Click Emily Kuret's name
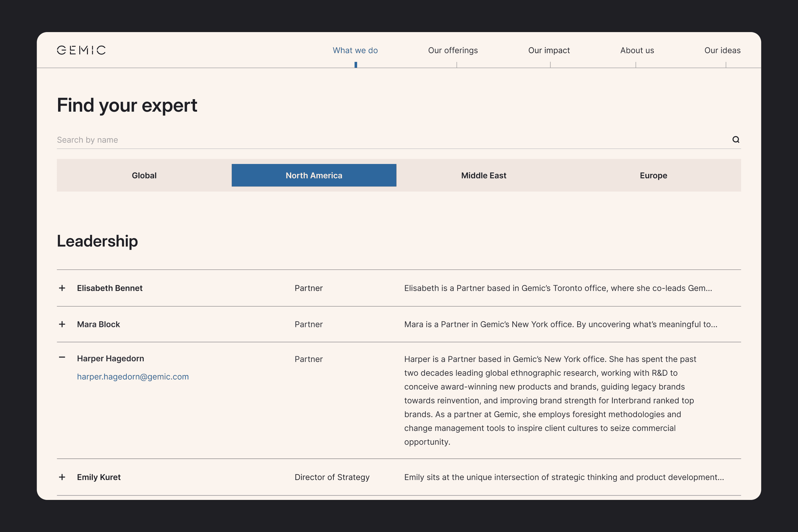Viewport: 798px width, 532px height. click(x=99, y=477)
